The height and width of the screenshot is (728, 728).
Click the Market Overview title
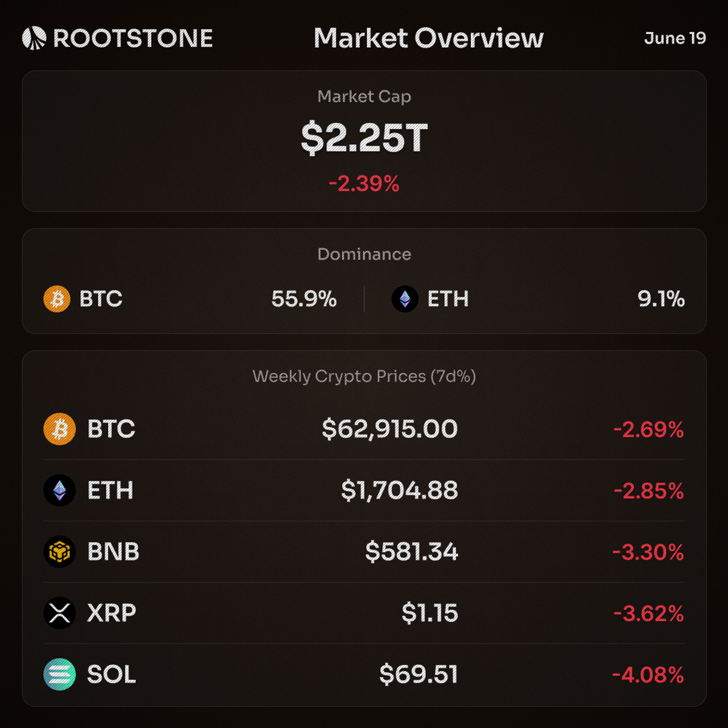(428, 38)
